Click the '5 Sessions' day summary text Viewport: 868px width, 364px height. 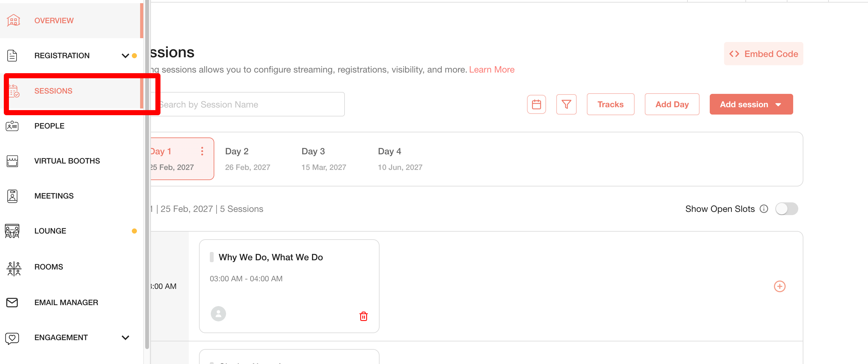point(242,209)
